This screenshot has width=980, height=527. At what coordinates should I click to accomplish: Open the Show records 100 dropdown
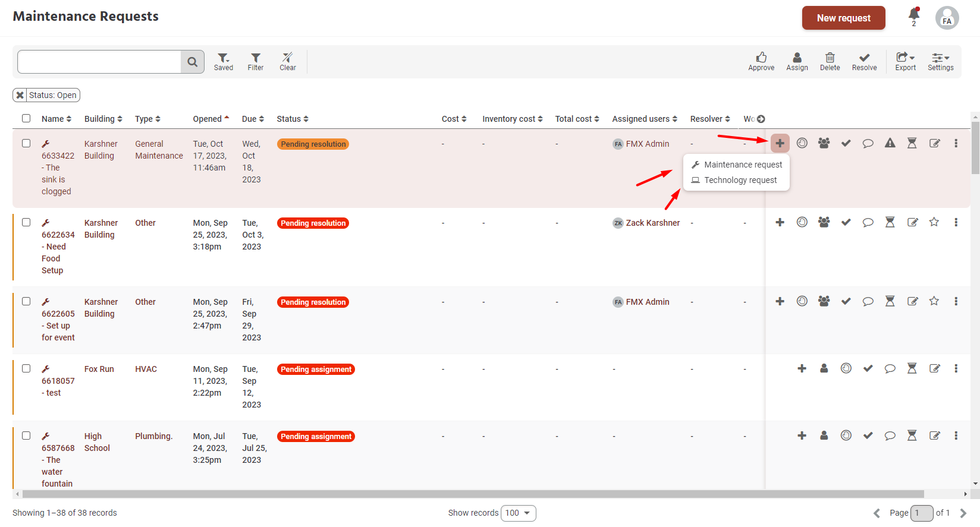coord(519,513)
